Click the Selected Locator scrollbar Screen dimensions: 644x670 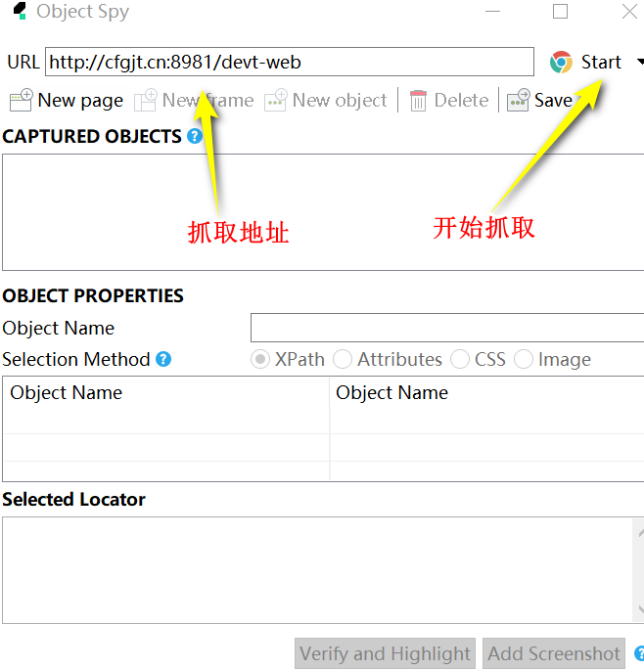coord(638,570)
